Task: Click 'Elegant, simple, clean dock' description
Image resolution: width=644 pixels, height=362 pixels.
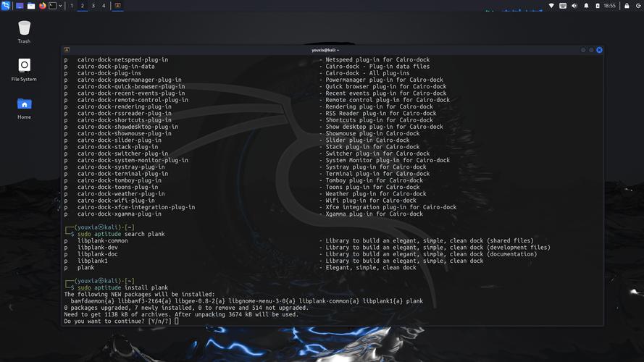Action: click(371, 268)
